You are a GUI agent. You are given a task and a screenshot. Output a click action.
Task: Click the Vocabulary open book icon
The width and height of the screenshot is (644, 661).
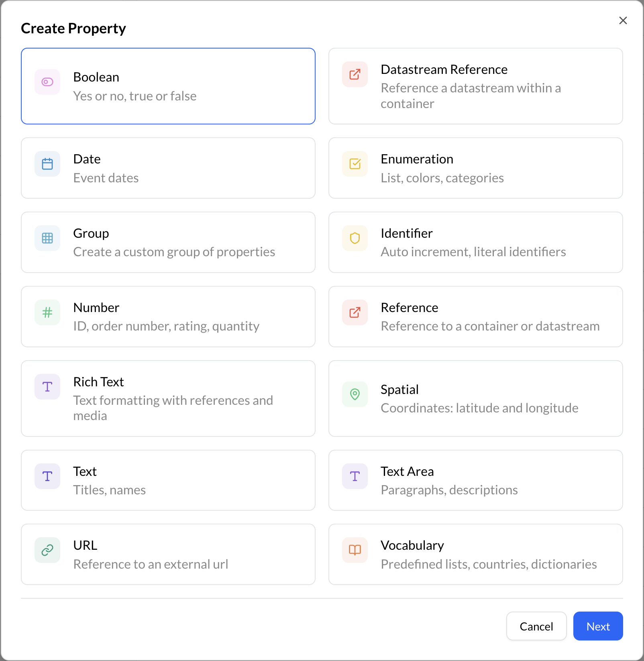(355, 550)
